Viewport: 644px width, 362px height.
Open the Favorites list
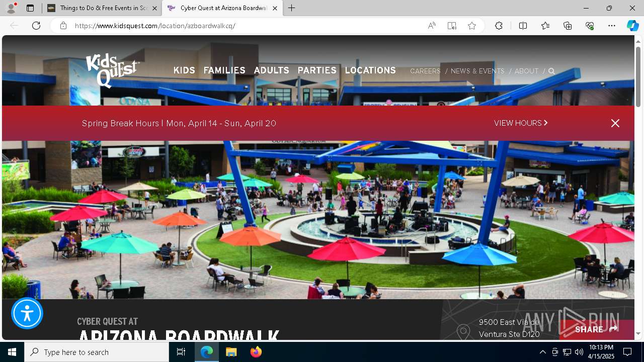pyautogui.click(x=545, y=26)
